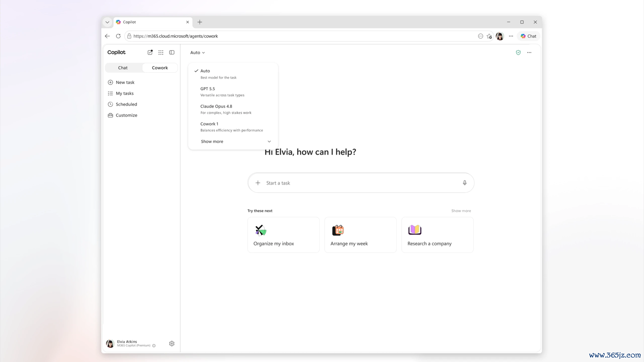Switch to the Chat tab
Screen dimensions: 644x362
coord(123,68)
